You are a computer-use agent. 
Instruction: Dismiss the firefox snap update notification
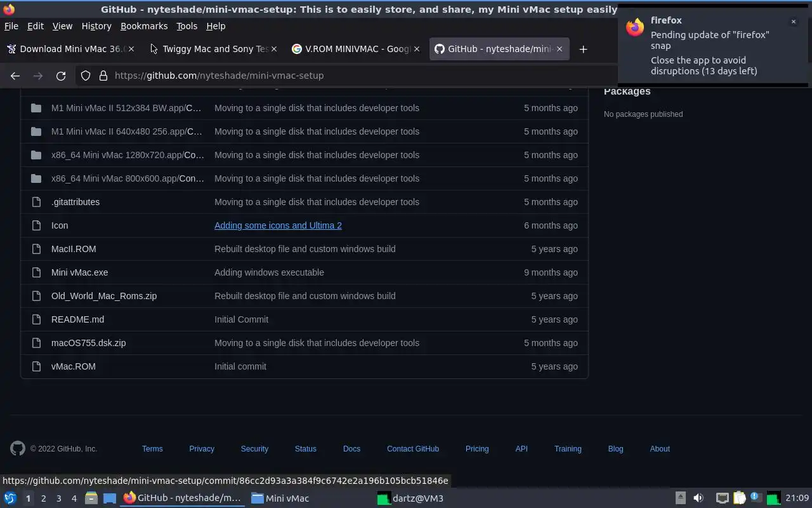[793, 22]
